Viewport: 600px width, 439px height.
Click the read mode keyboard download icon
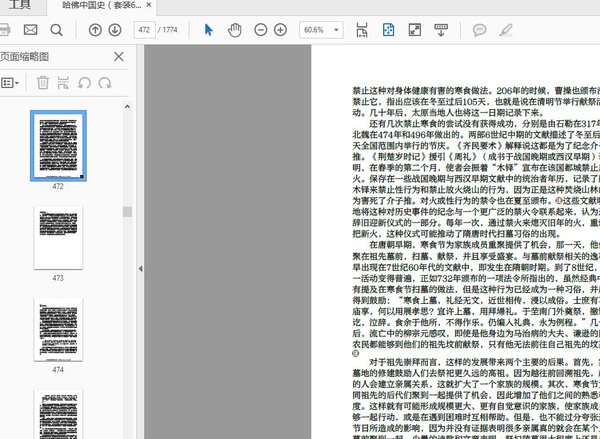pyautogui.click(x=441, y=30)
